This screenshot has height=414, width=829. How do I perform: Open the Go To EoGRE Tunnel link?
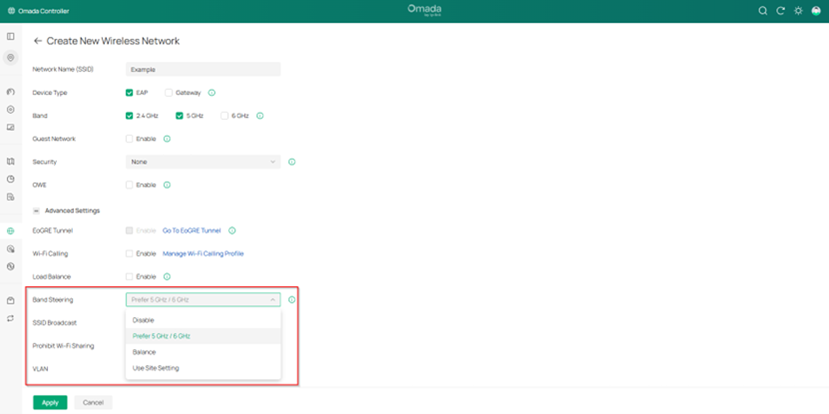[x=191, y=231]
